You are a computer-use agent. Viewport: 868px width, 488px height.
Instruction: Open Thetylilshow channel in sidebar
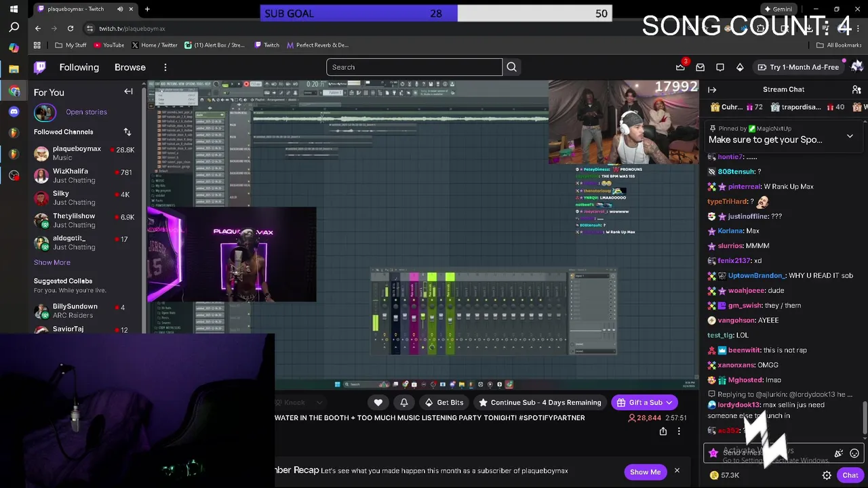(x=84, y=220)
